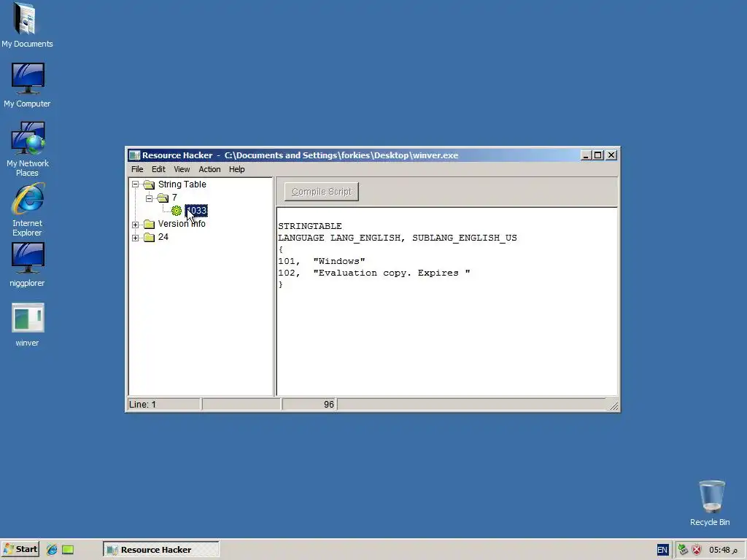Click the EN language indicator
Image resolution: width=747 pixels, height=560 pixels.
coord(662,550)
